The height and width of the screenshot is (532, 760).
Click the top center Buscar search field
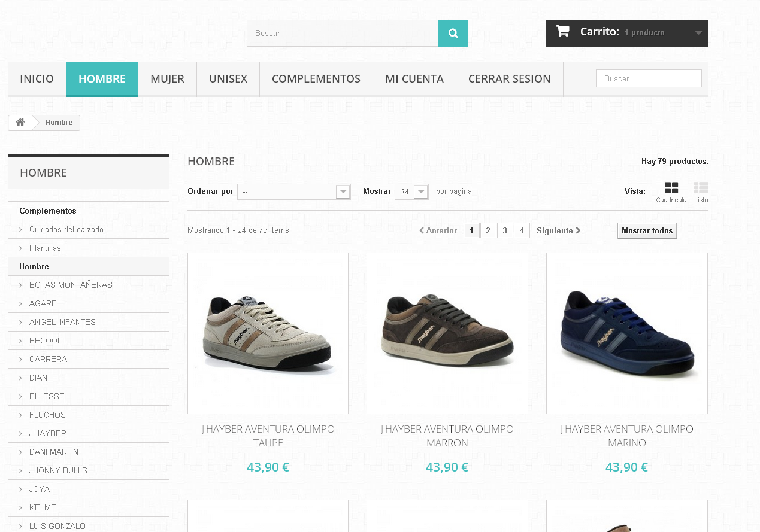[x=343, y=33]
